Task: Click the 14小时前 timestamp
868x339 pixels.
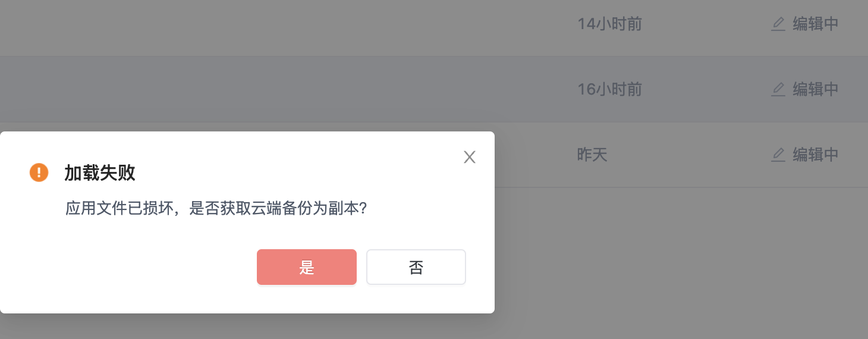Action: [x=609, y=24]
